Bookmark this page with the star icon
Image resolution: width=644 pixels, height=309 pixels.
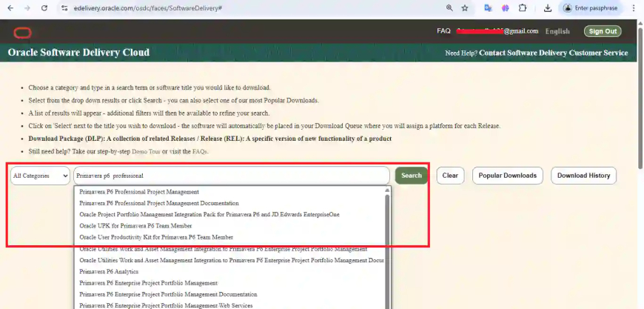465,8
